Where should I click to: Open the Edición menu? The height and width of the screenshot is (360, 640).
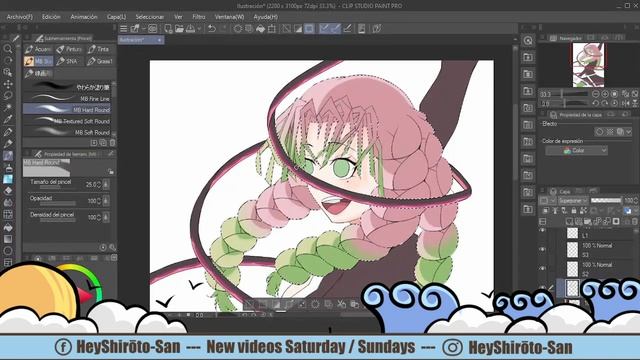51,17
